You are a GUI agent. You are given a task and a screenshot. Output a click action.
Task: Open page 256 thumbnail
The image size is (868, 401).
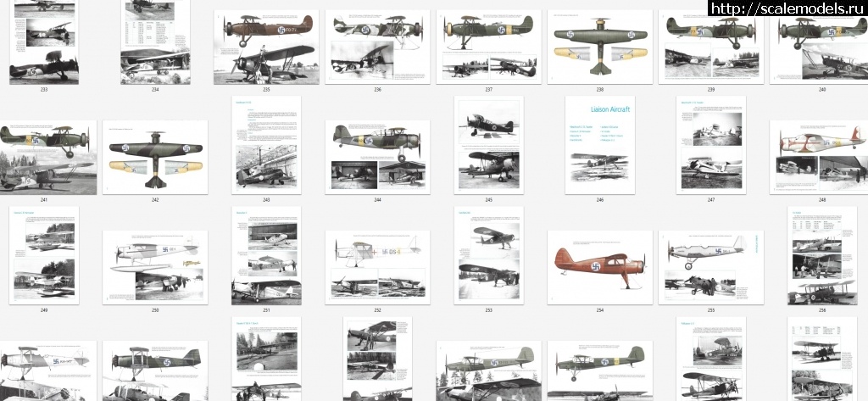coord(818,255)
